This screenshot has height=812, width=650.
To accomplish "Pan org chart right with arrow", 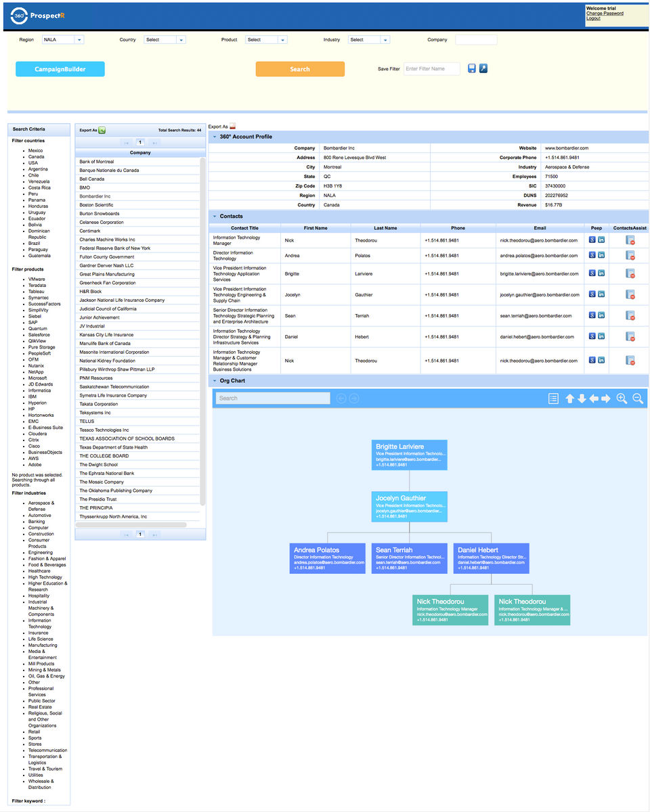I will point(606,399).
